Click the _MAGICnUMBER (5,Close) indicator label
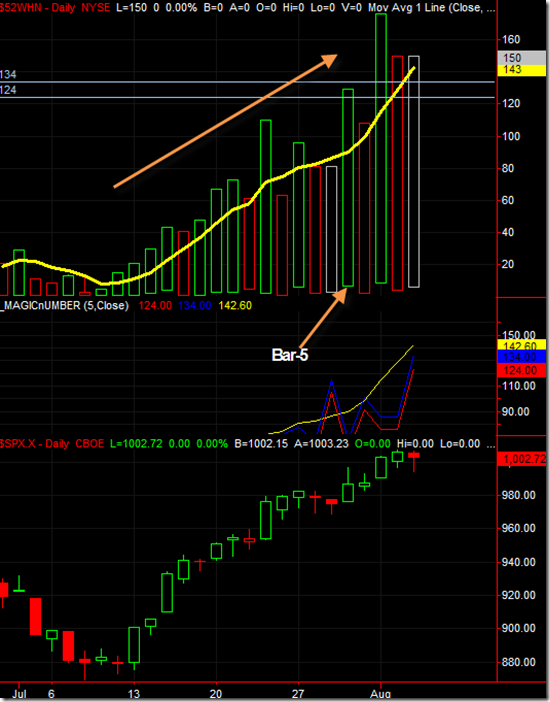 [x=65, y=305]
